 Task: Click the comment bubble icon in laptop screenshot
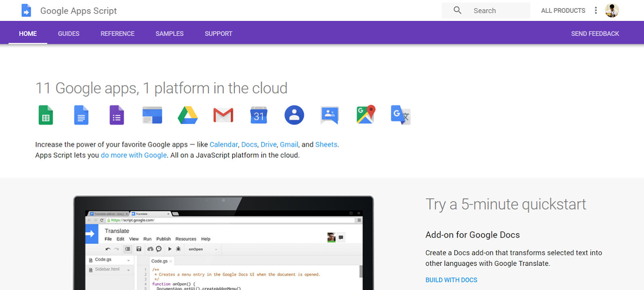pos(341,238)
